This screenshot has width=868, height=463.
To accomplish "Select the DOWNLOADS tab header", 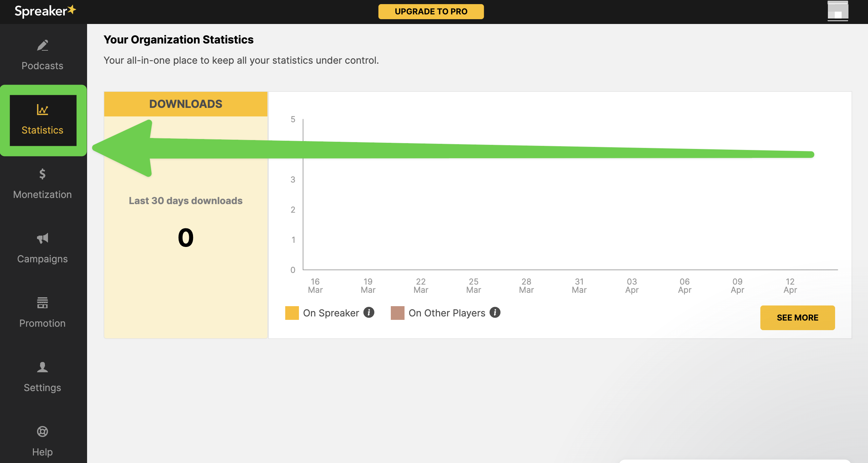I will coord(185,104).
